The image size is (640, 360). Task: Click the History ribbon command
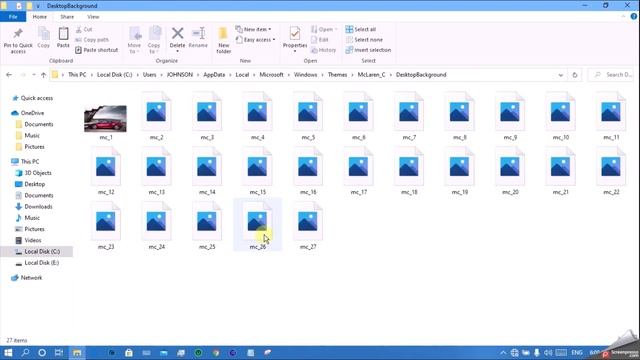[x=324, y=50]
